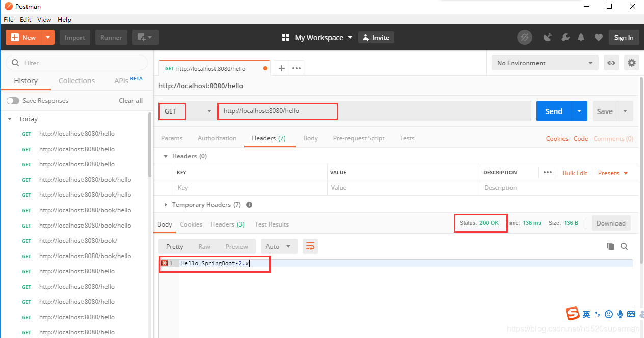Open tab options ellipsis menu
Screen dimensions: 644x338
pyautogui.click(x=297, y=68)
